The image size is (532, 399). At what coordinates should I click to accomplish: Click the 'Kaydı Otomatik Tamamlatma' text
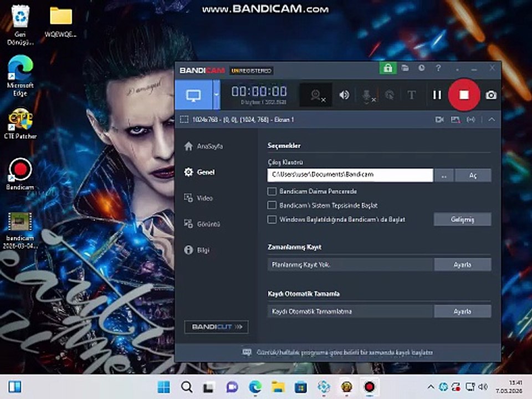pos(312,311)
